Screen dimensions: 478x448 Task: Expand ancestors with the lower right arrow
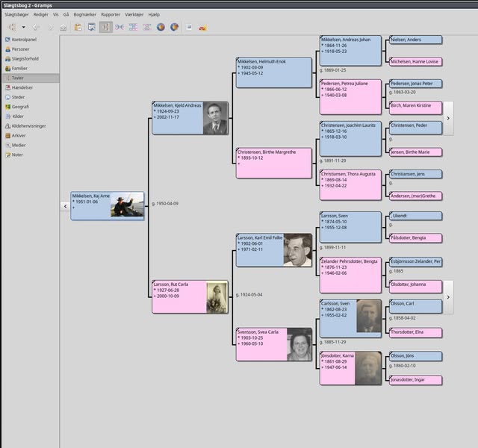click(x=448, y=297)
